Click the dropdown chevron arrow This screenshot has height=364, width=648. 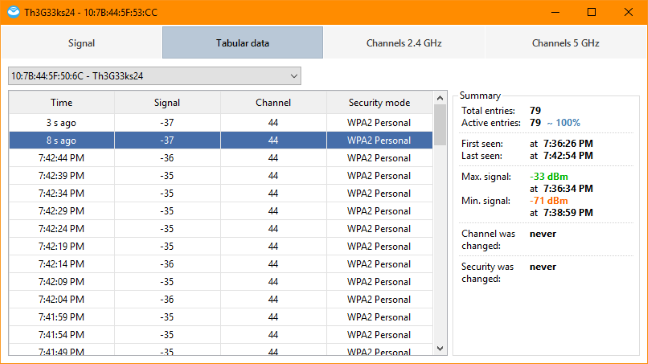pyautogui.click(x=294, y=76)
